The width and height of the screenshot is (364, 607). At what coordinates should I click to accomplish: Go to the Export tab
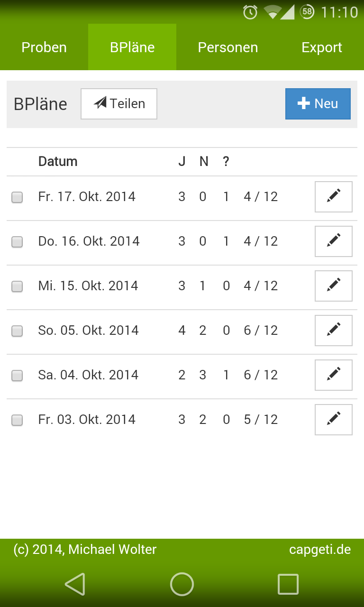[x=322, y=47]
